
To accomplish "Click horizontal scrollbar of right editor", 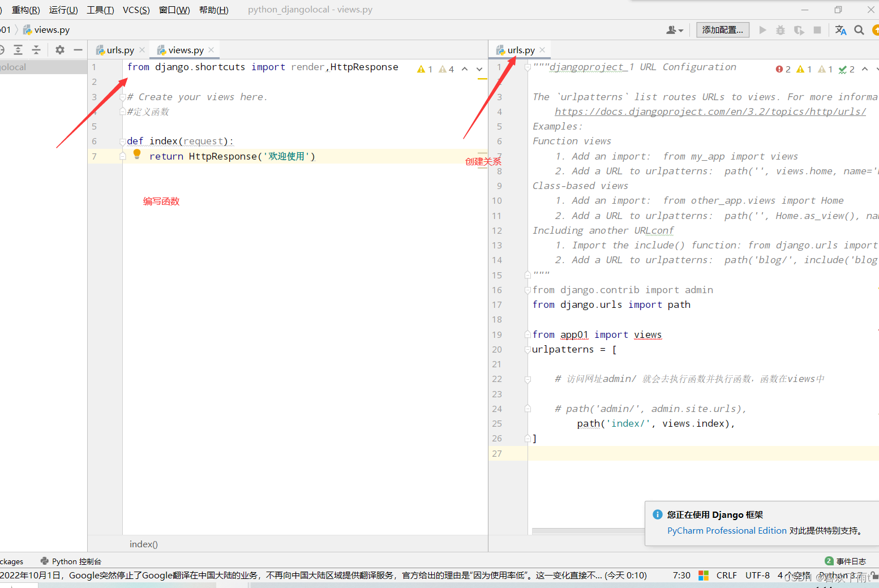I will 588,531.
